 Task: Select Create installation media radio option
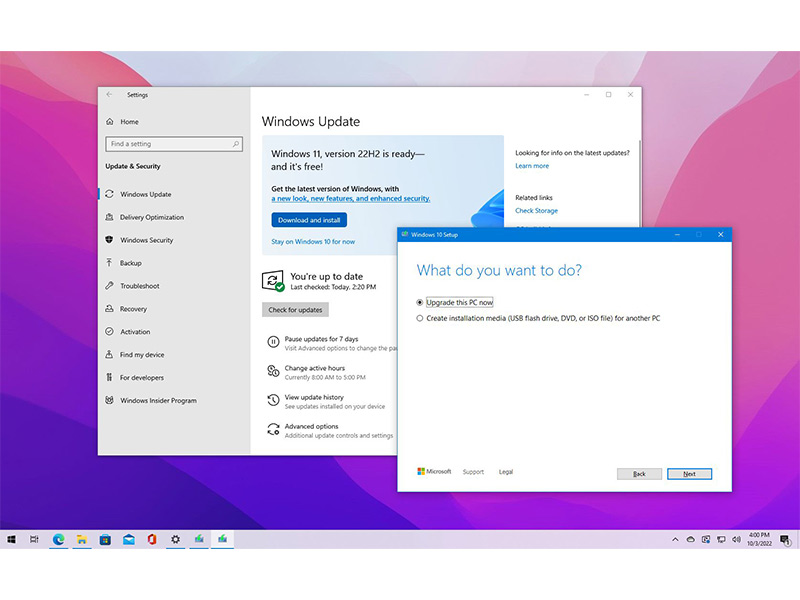(419, 318)
